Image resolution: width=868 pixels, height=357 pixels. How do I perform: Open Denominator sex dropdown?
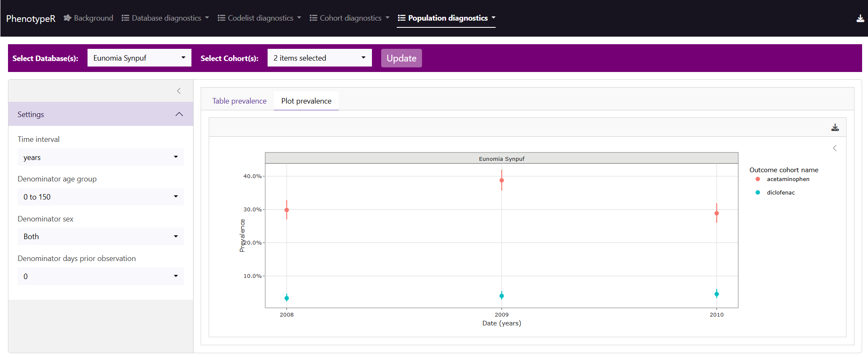coord(101,237)
